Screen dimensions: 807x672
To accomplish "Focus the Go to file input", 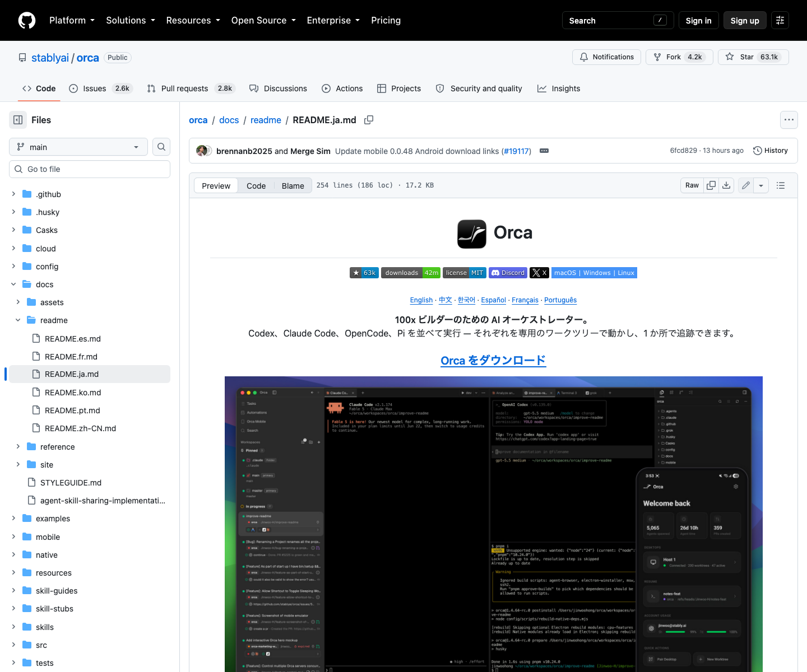I will [90, 169].
